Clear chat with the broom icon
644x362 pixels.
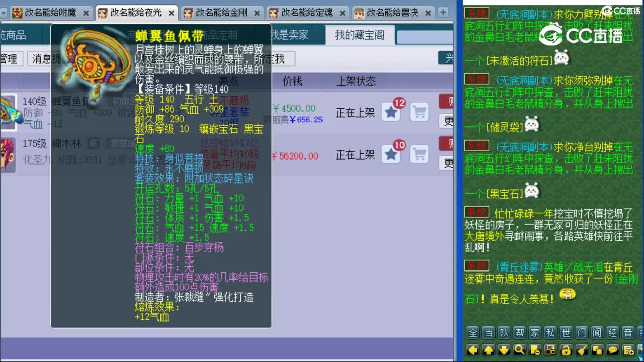coord(582,350)
